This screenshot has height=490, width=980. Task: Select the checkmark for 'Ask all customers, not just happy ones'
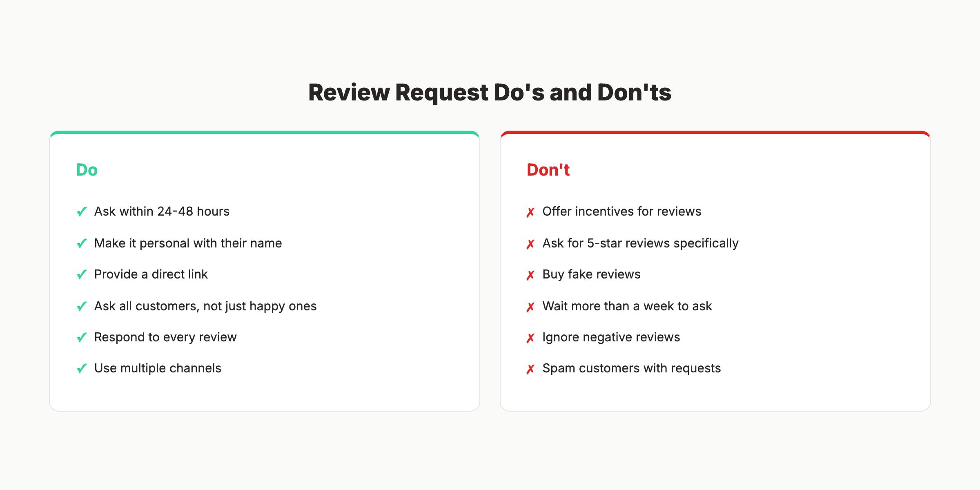click(x=81, y=306)
